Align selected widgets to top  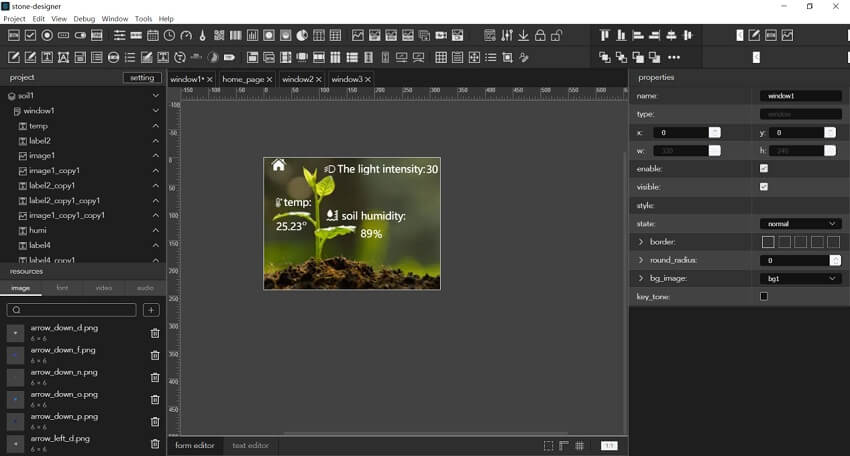(604, 35)
